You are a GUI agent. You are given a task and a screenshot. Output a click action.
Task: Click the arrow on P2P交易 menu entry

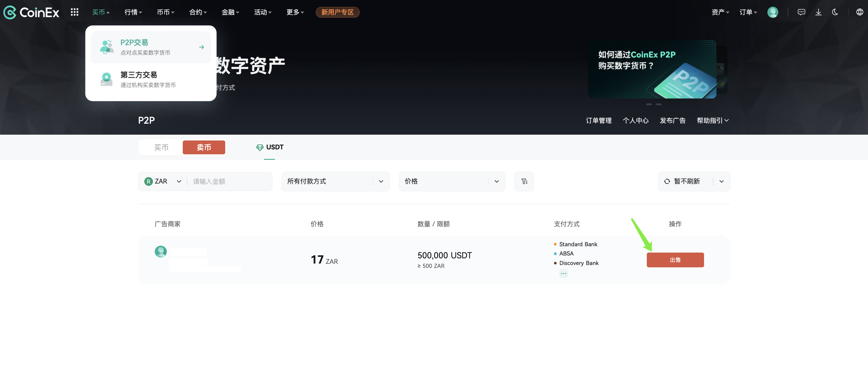[x=202, y=47]
